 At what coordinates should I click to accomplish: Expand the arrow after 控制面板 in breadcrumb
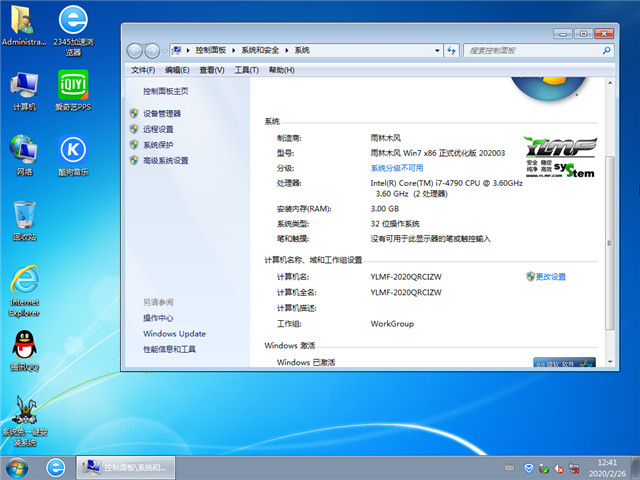tap(233, 49)
